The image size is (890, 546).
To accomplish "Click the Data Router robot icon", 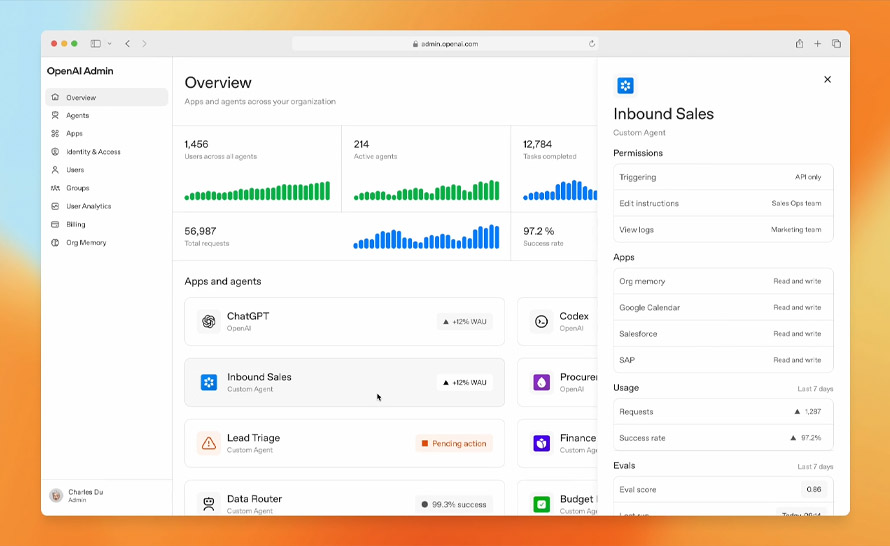I will click(208, 504).
